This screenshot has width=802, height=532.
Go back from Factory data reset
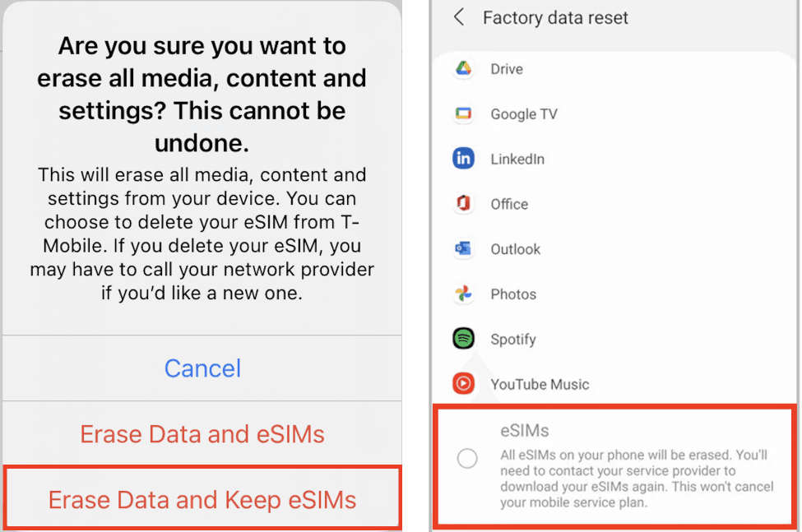tap(459, 17)
